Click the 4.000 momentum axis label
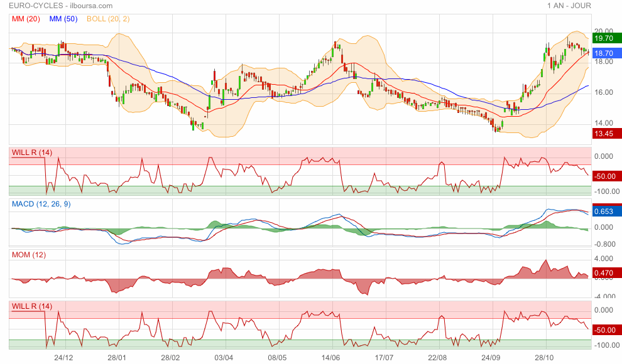 603,259
